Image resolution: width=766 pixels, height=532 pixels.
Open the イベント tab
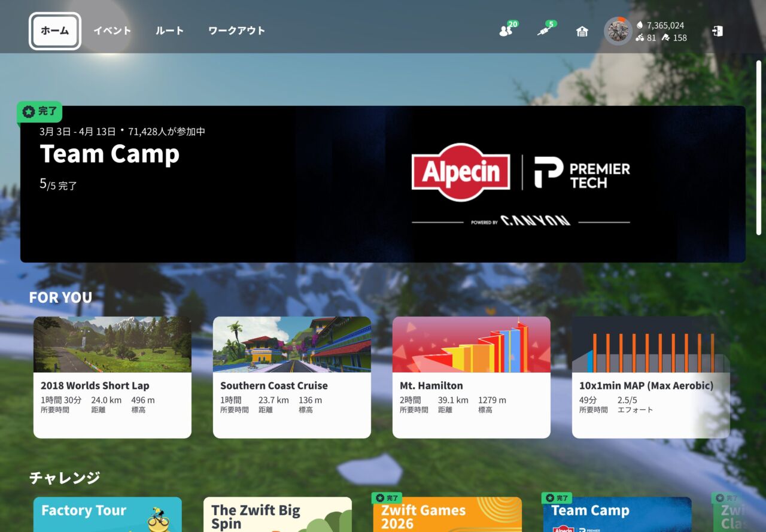point(112,31)
